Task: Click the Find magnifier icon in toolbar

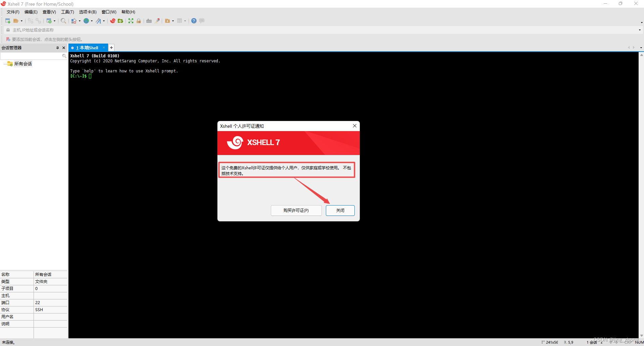Action: (63, 21)
